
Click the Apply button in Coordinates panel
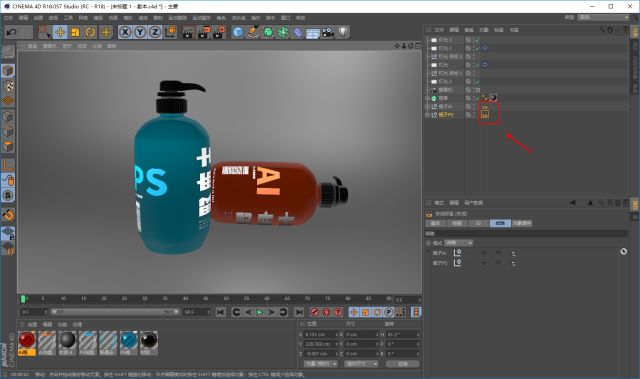point(403,363)
